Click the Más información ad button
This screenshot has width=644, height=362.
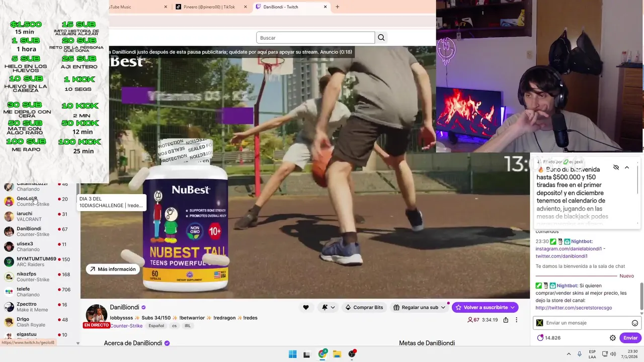[x=113, y=269]
